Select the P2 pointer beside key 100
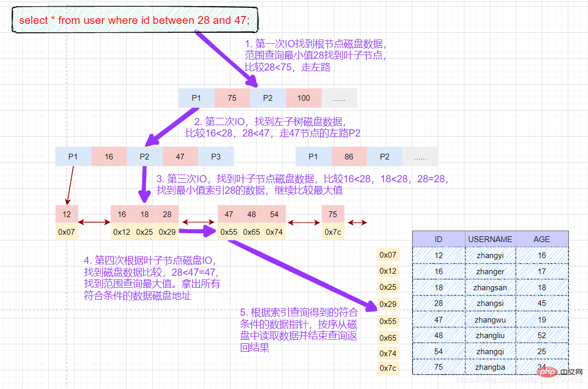The image size is (588, 389). (268, 98)
